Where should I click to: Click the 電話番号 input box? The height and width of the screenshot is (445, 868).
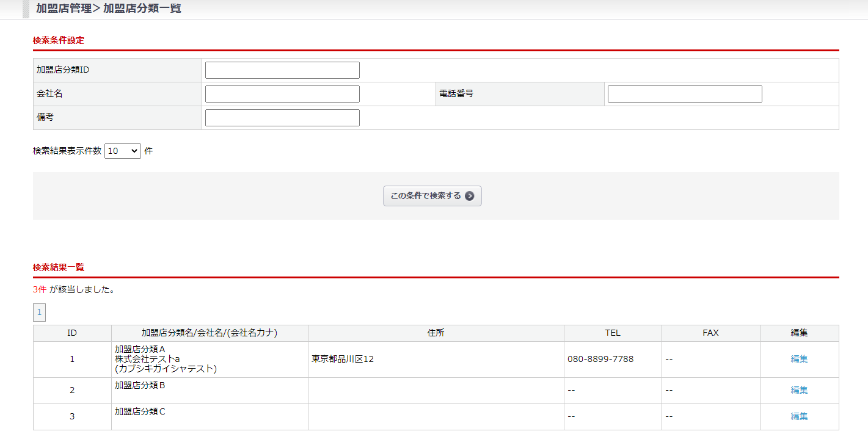684,94
